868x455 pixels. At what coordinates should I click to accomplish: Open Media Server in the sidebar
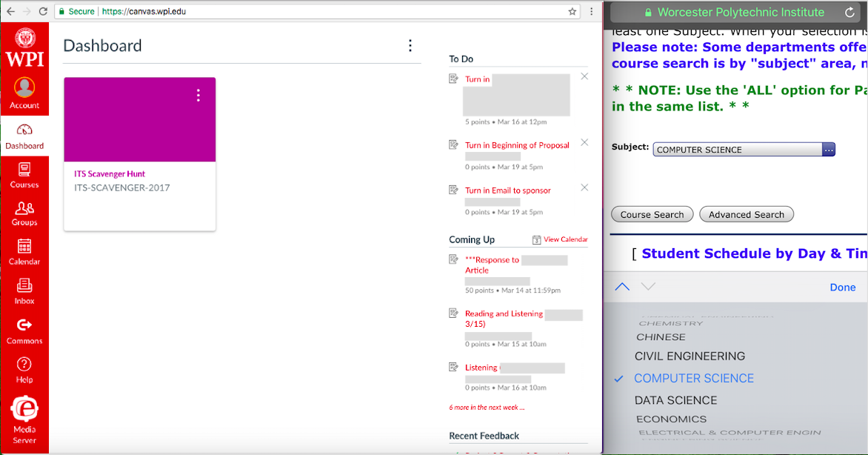pos(24,419)
